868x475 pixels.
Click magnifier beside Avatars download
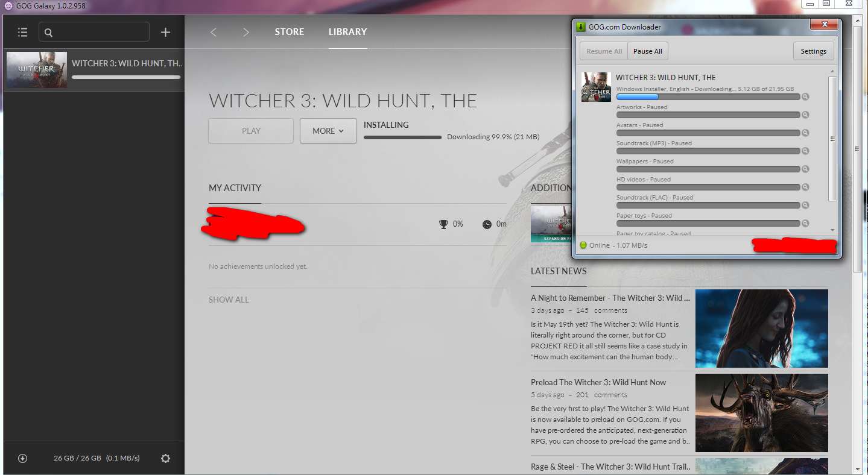point(805,133)
